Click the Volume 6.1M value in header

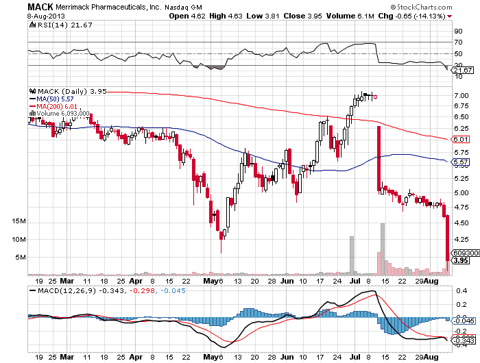coord(350,16)
